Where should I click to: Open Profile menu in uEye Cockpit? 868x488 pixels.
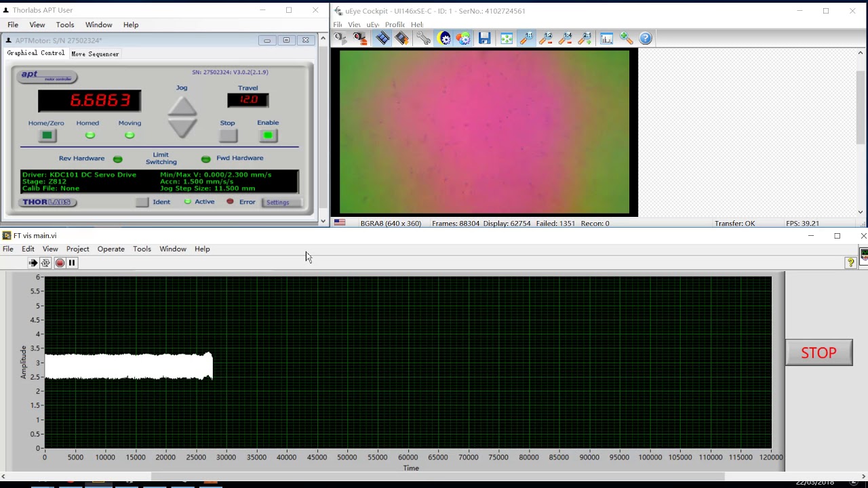pyautogui.click(x=395, y=24)
